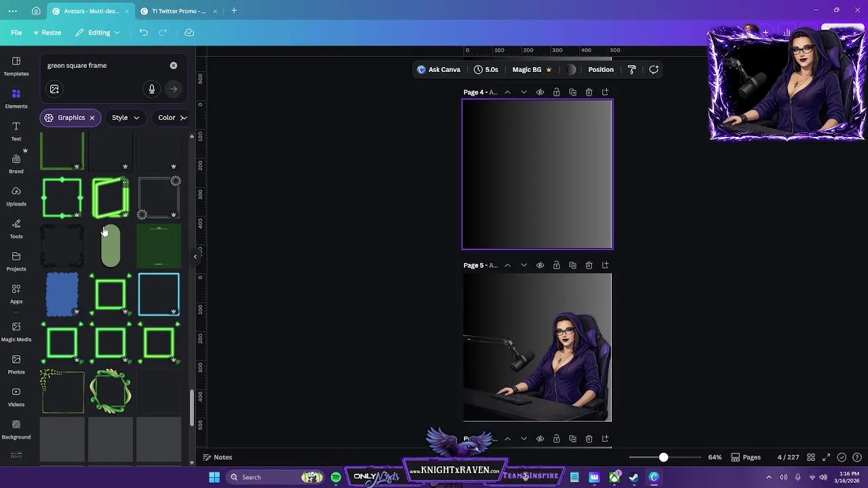The width and height of the screenshot is (868, 488).
Task: Open the Color filter dropdown
Action: tap(172, 117)
